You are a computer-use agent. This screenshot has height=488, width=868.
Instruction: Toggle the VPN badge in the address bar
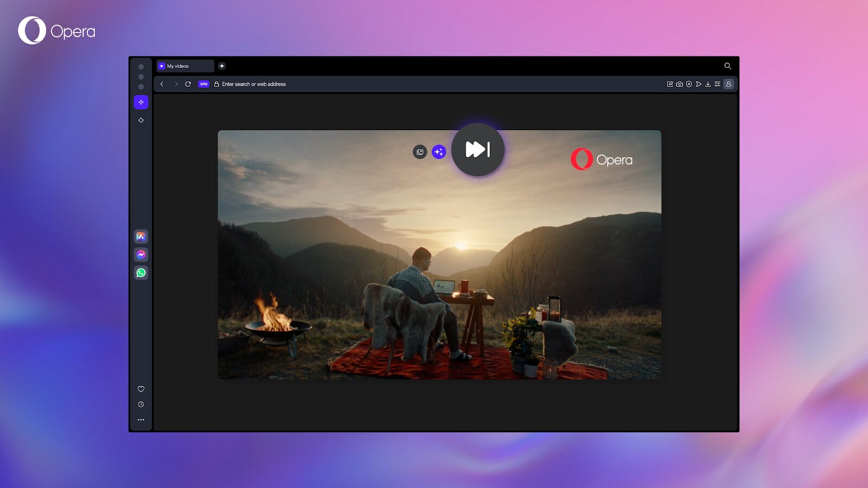click(x=203, y=84)
